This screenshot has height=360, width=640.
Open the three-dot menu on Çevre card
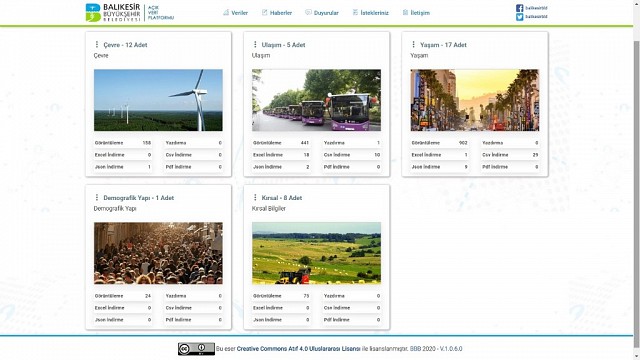point(97,44)
